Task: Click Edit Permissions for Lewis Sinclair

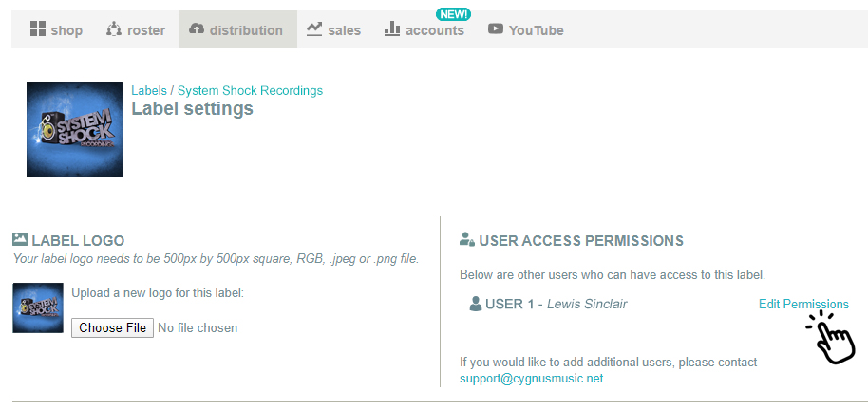Action: point(803,305)
